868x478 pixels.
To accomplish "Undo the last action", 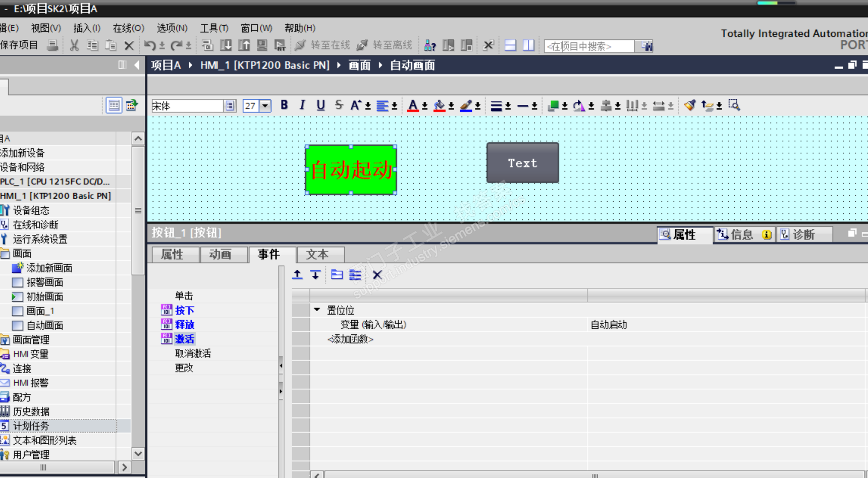I will (x=150, y=45).
